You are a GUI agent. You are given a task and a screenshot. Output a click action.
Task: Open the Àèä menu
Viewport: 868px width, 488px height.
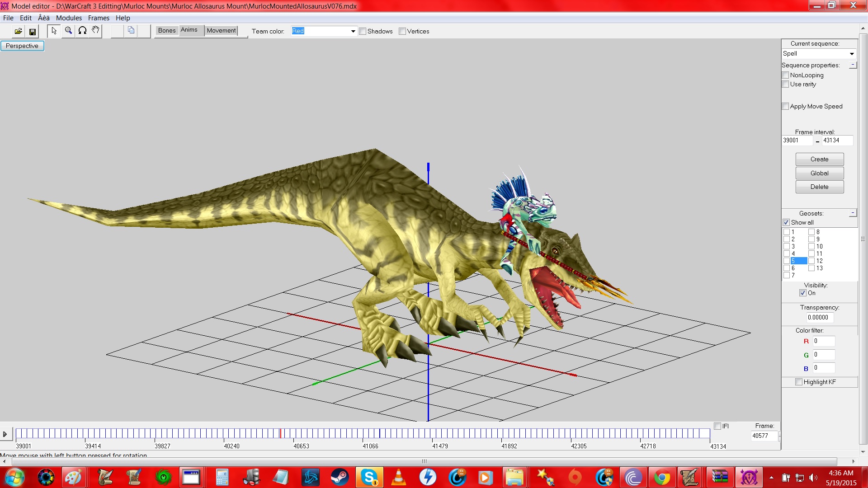(x=44, y=18)
